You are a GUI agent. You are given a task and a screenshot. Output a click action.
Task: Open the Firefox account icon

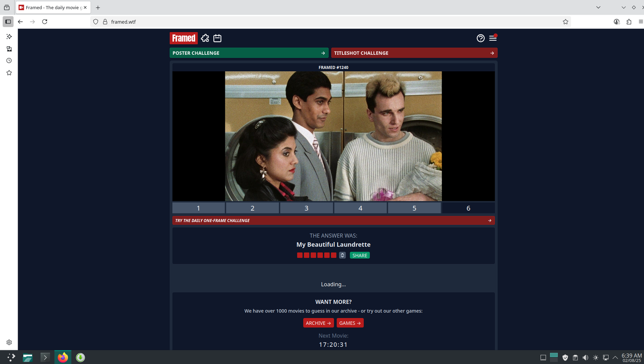[617, 22]
